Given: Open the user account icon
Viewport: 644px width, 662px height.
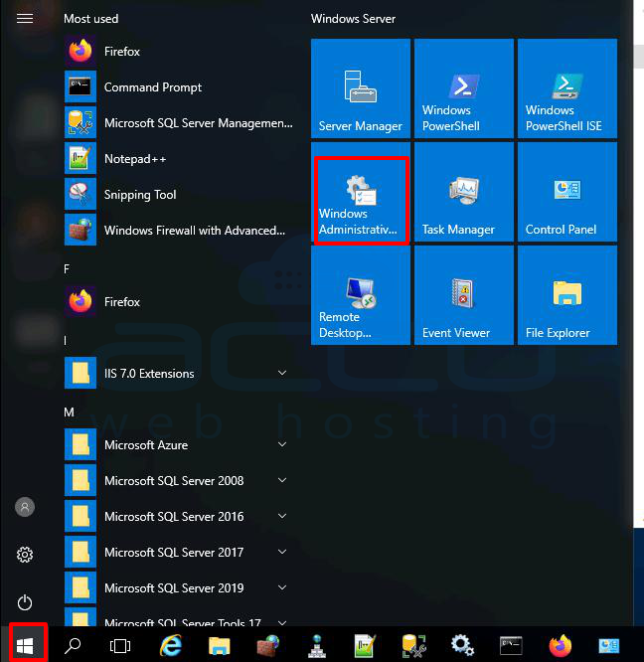Looking at the screenshot, I should point(25,507).
